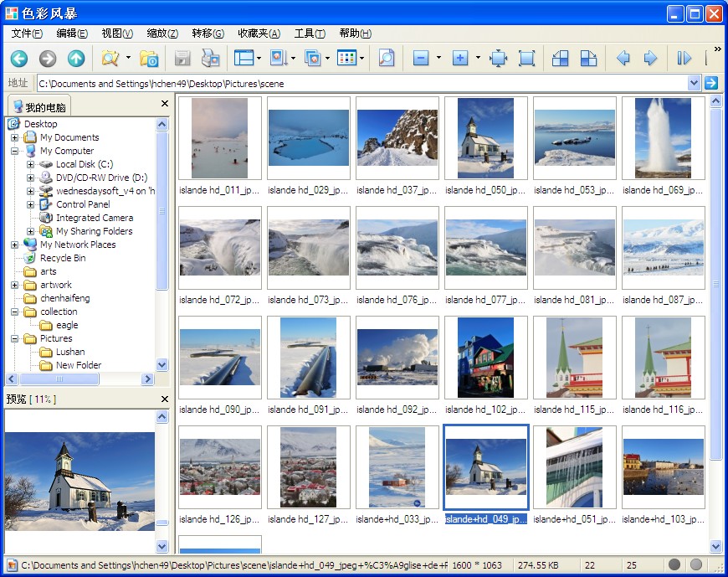Click the Go arrow button beside address bar
Image resolution: width=728 pixels, height=577 pixels.
711,83
